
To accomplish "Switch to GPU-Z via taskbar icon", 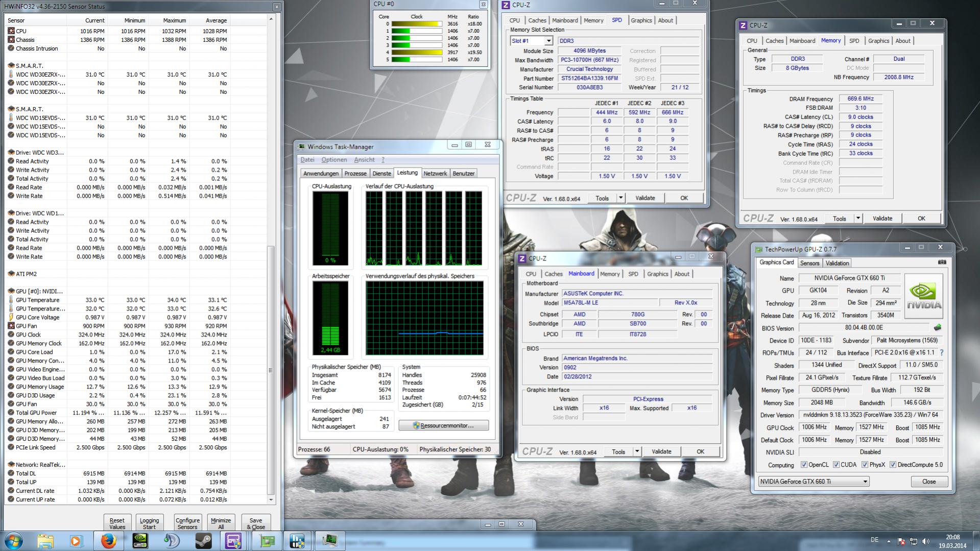I will click(x=267, y=541).
